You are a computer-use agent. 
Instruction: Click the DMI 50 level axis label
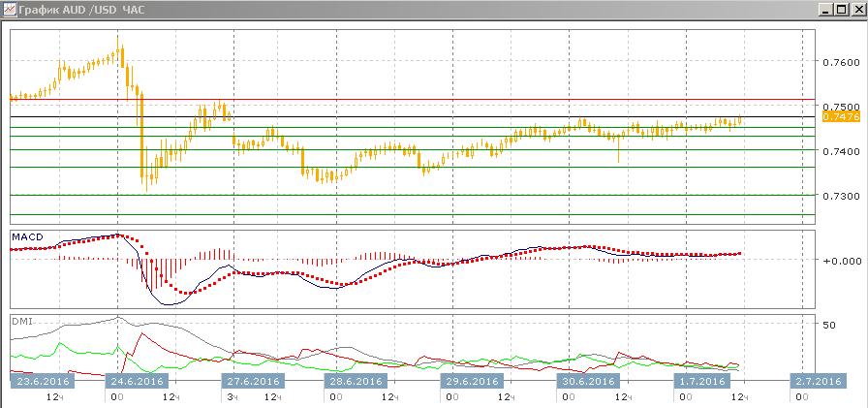828,325
